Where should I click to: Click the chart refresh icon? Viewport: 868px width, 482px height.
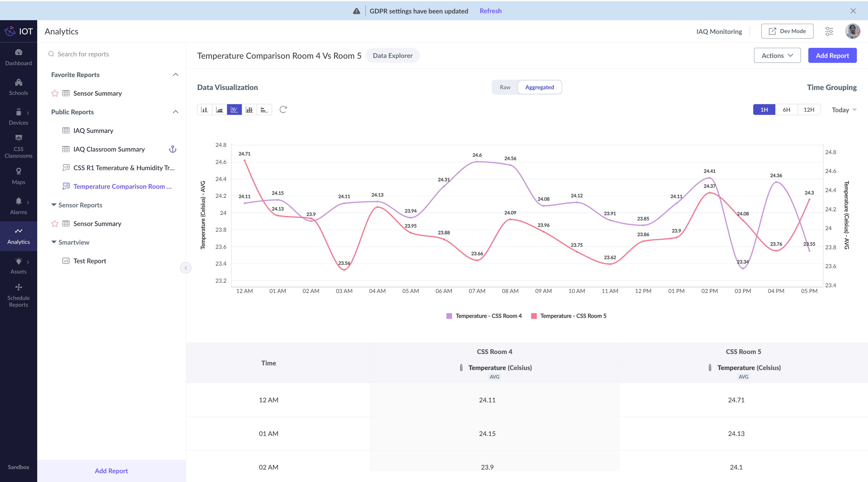pyautogui.click(x=283, y=110)
